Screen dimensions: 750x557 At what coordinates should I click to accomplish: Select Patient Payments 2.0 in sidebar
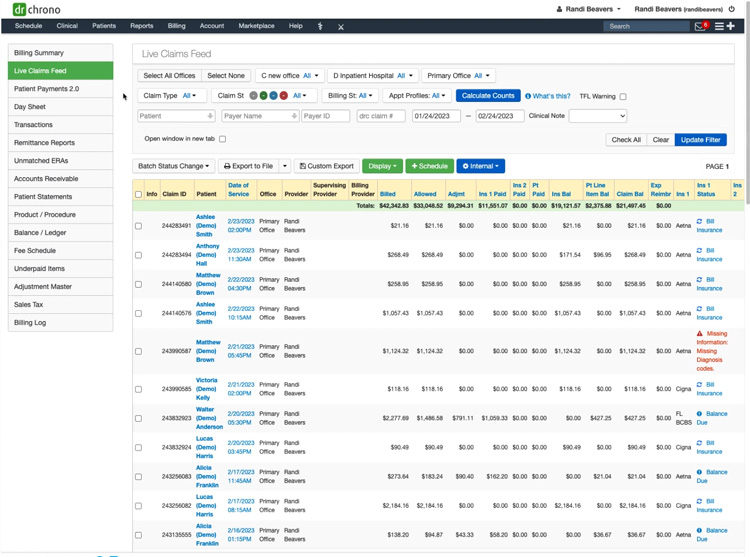pyautogui.click(x=61, y=89)
